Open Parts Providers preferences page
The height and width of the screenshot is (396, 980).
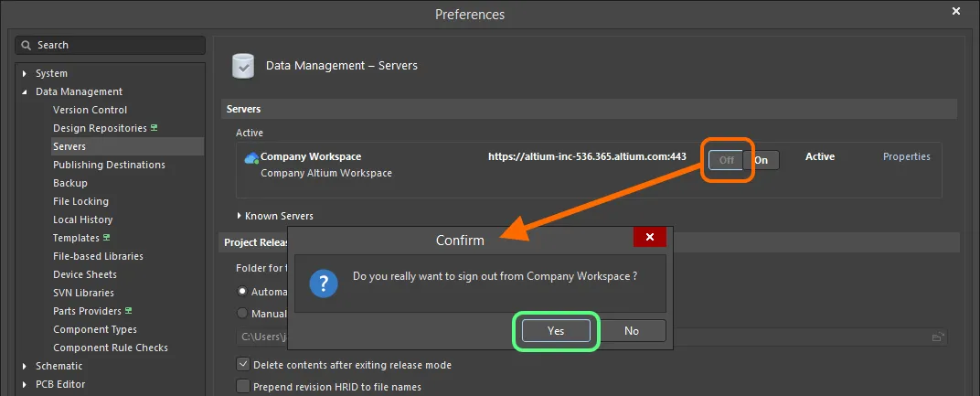click(x=88, y=311)
